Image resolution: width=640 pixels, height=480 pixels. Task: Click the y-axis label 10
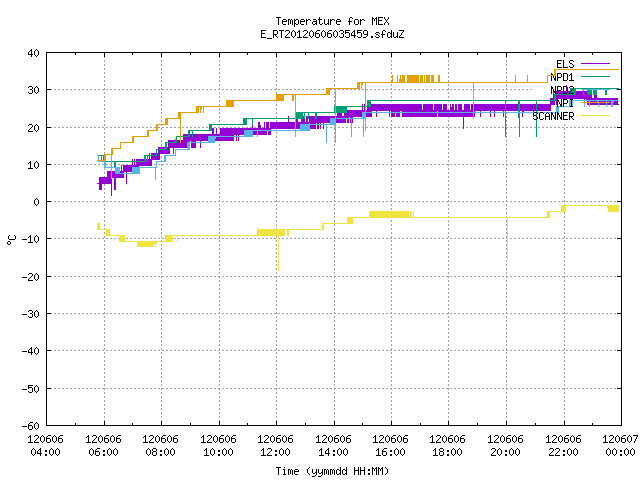point(33,165)
